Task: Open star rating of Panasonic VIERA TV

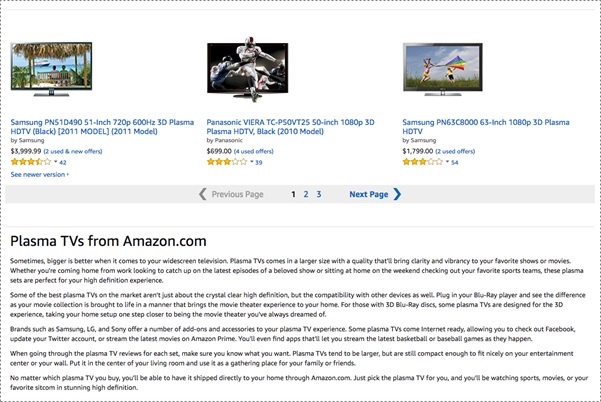Action: point(227,162)
